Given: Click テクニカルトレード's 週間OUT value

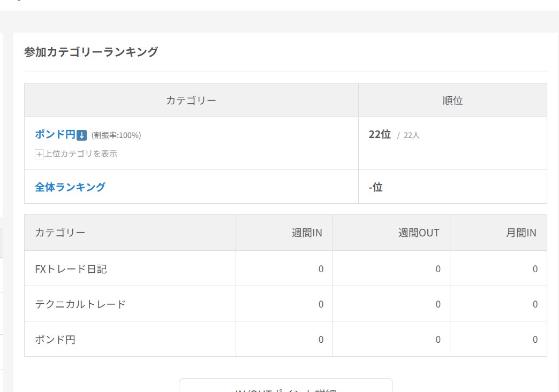Looking at the screenshot, I should click(x=437, y=304).
